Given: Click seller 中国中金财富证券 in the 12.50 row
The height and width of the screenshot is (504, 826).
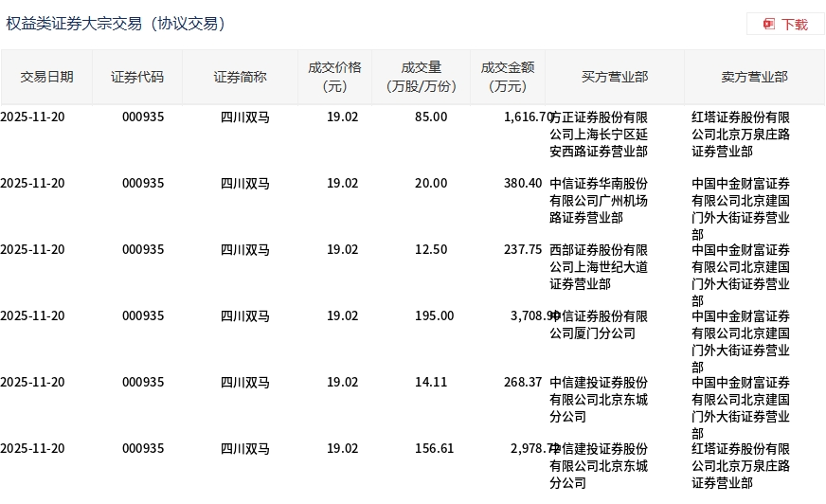Looking at the screenshot, I should 741,276.
